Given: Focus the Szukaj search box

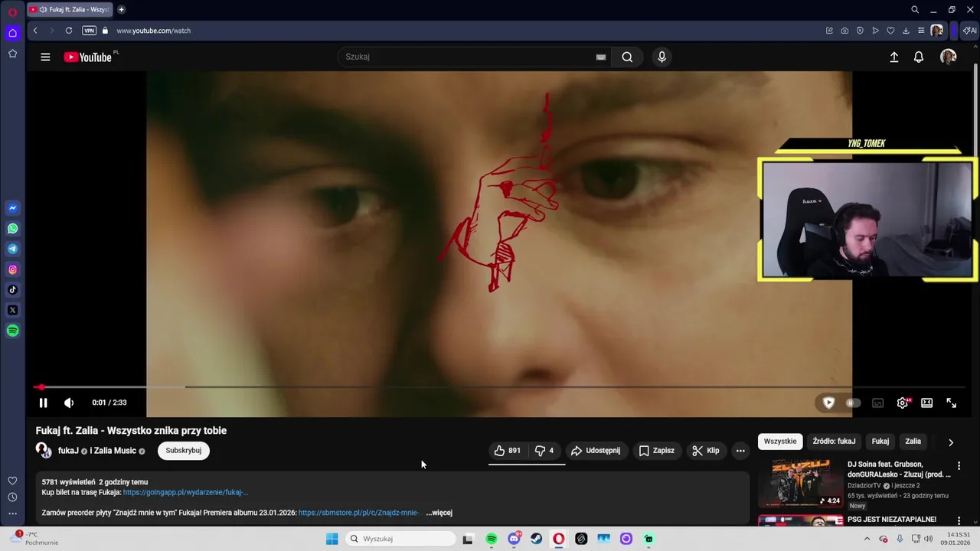Looking at the screenshot, I should coord(467,57).
